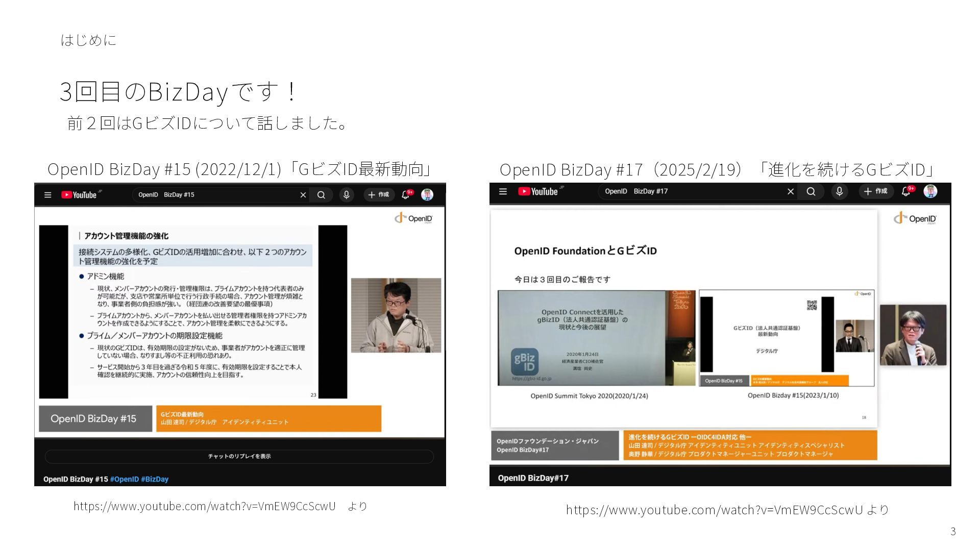
Task: Click the OpenID Summit Tokyo 2020 slide thumbnail
Action: pos(596,338)
